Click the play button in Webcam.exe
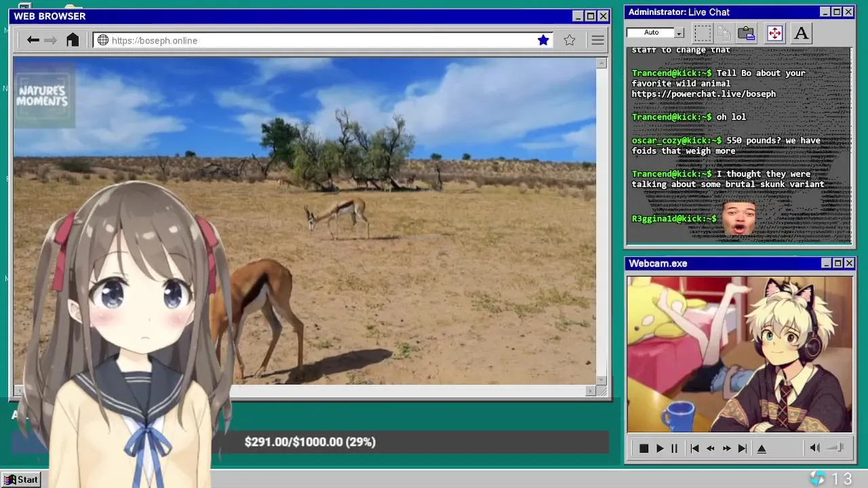The height and width of the screenshot is (488, 868). click(659, 448)
